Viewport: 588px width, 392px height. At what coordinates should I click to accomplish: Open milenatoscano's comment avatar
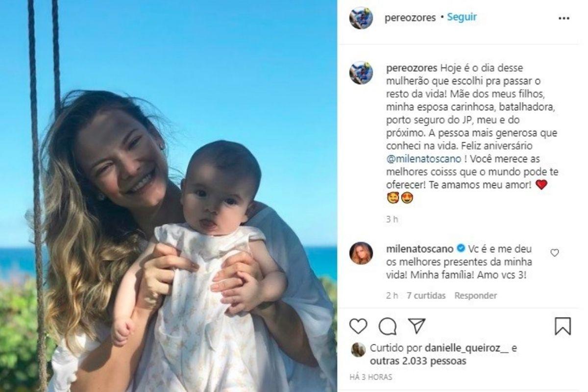(x=361, y=253)
